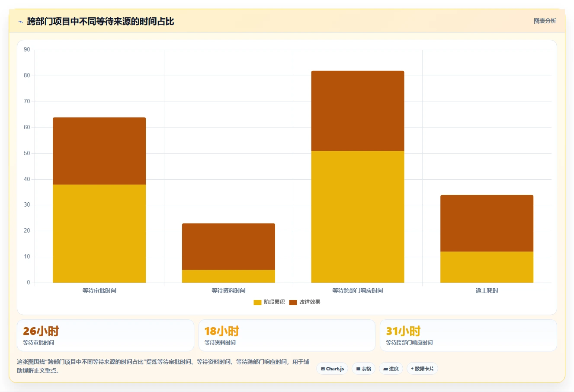
Task: Click the 等待资料时间 x-axis label
Action: click(228, 290)
